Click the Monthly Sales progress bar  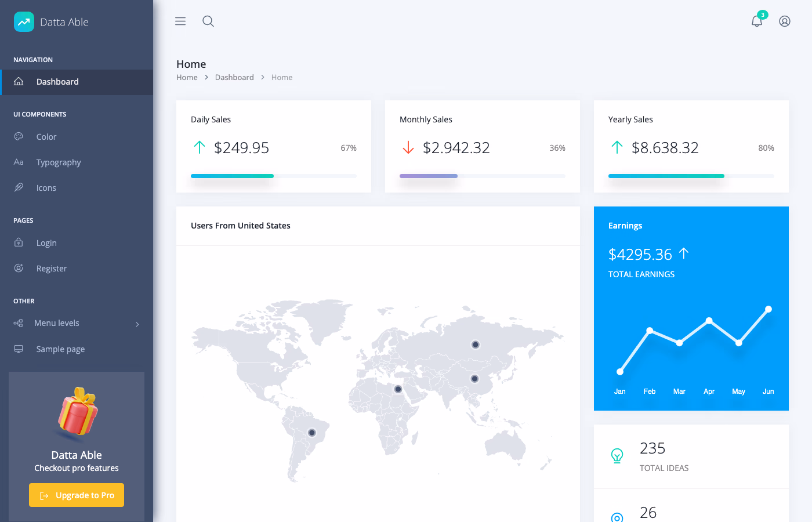[x=483, y=176]
